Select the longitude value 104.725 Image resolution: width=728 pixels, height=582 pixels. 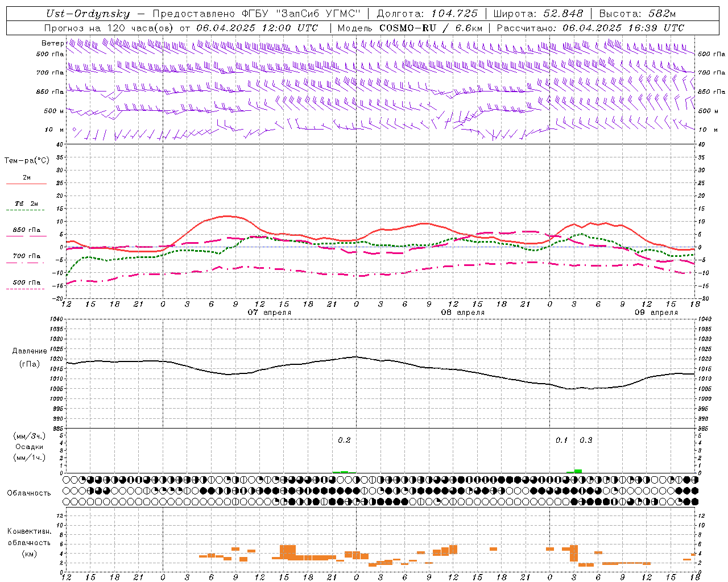454,14
